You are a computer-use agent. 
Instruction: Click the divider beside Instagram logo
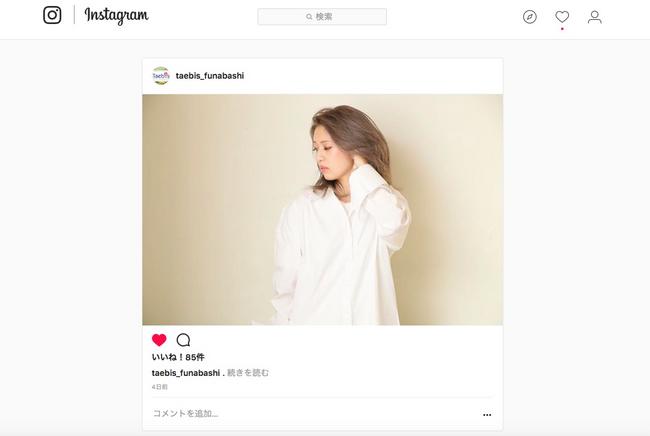click(x=74, y=15)
